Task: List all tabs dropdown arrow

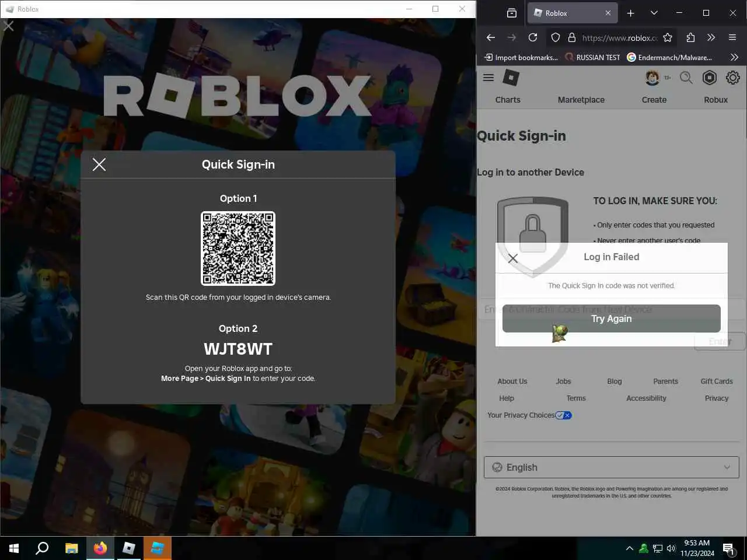Action: tap(654, 13)
